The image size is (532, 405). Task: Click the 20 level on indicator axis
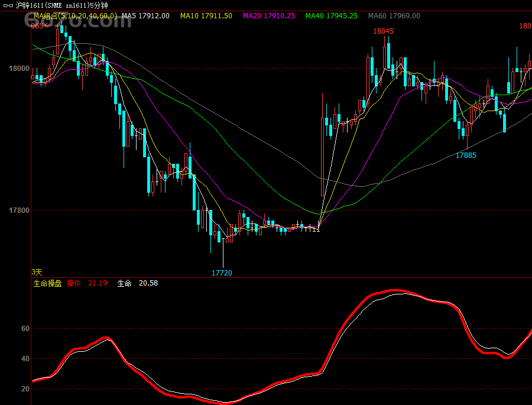coord(25,389)
